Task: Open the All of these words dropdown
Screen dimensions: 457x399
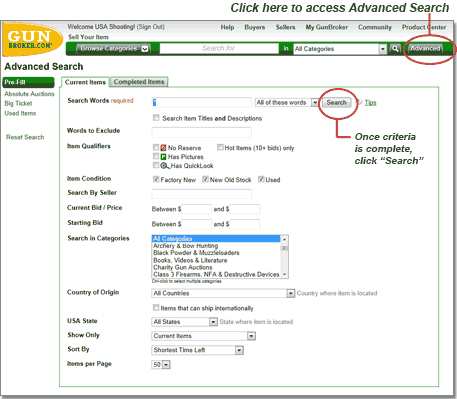Action: click(x=287, y=103)
